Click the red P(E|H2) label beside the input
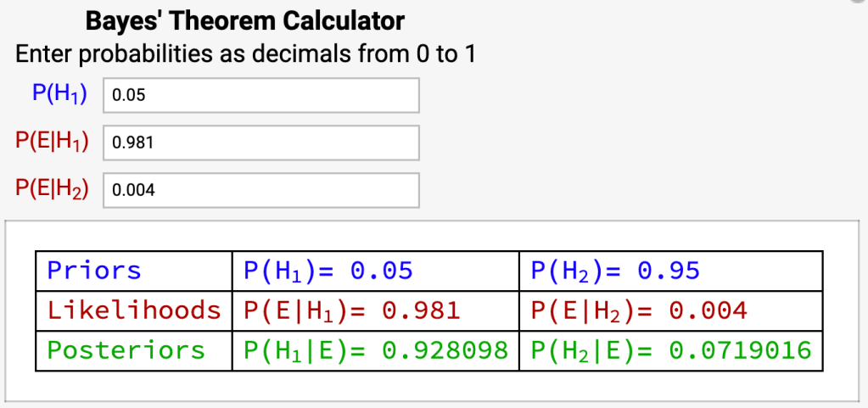 (52, 189)
